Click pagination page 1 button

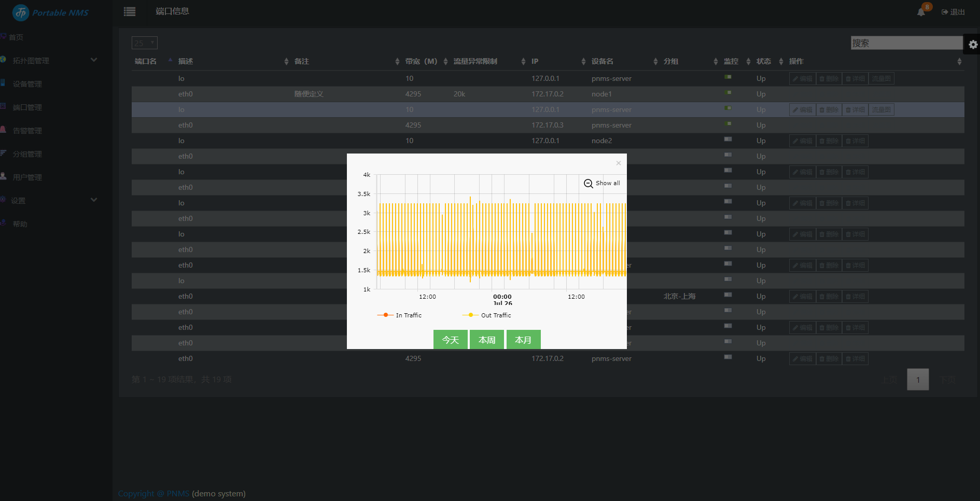tap(918, 380)
